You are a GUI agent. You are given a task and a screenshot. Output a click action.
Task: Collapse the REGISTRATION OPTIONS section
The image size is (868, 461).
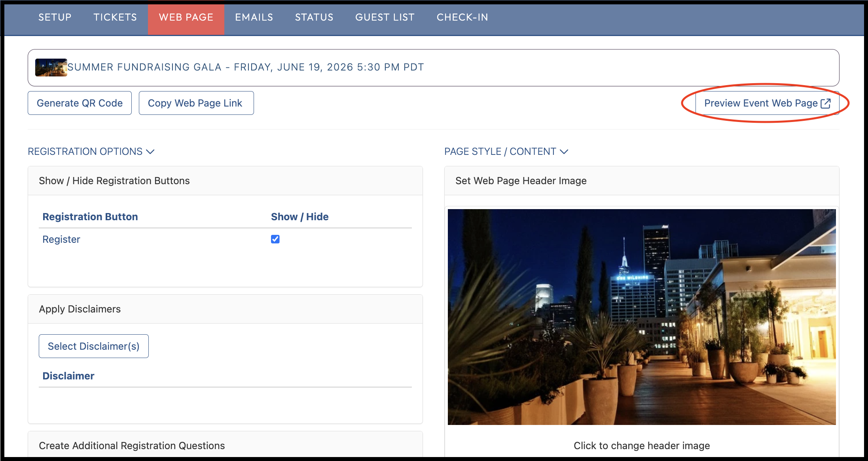click(x=91, y=152)
